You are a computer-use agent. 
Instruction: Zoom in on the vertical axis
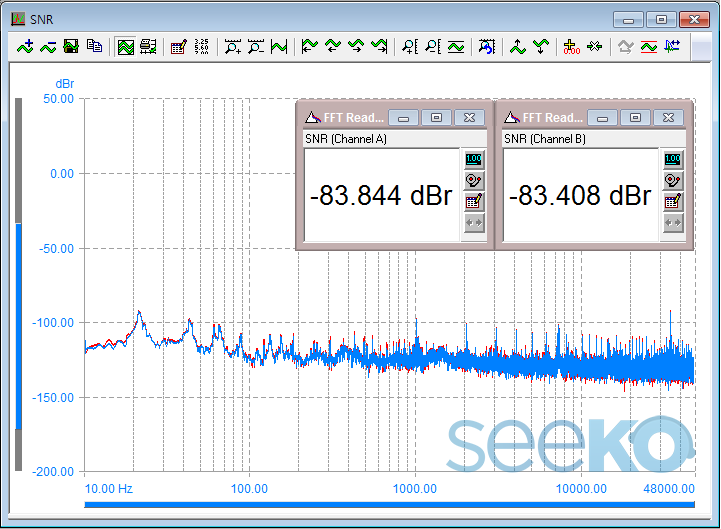[x=410, y=46]
